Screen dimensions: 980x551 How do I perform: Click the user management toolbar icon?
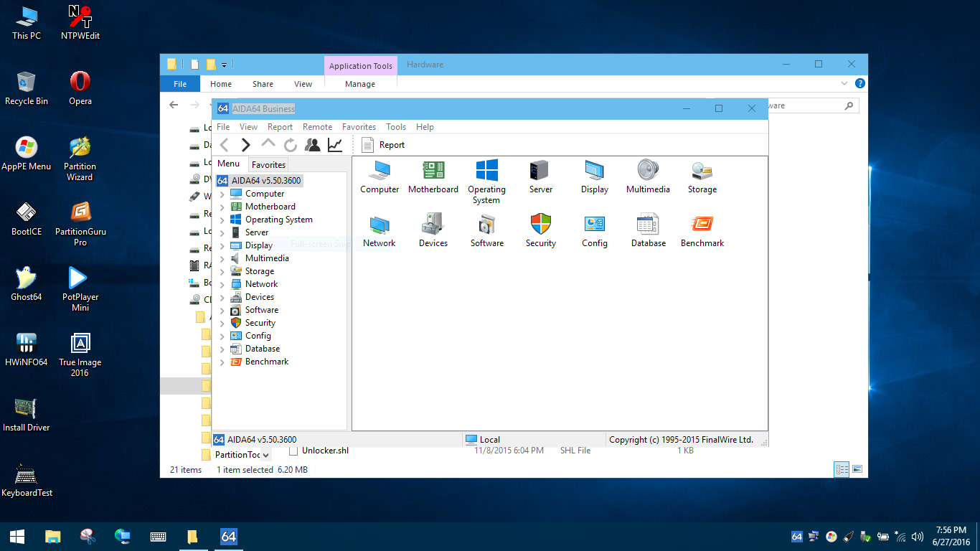click(x=312, y=145)
